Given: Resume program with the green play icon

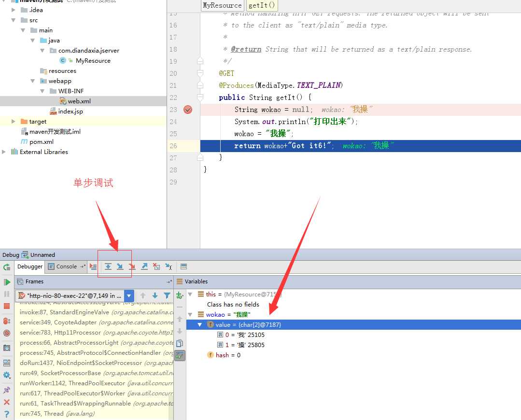Looking at the screenshot, I should point(7,282).
